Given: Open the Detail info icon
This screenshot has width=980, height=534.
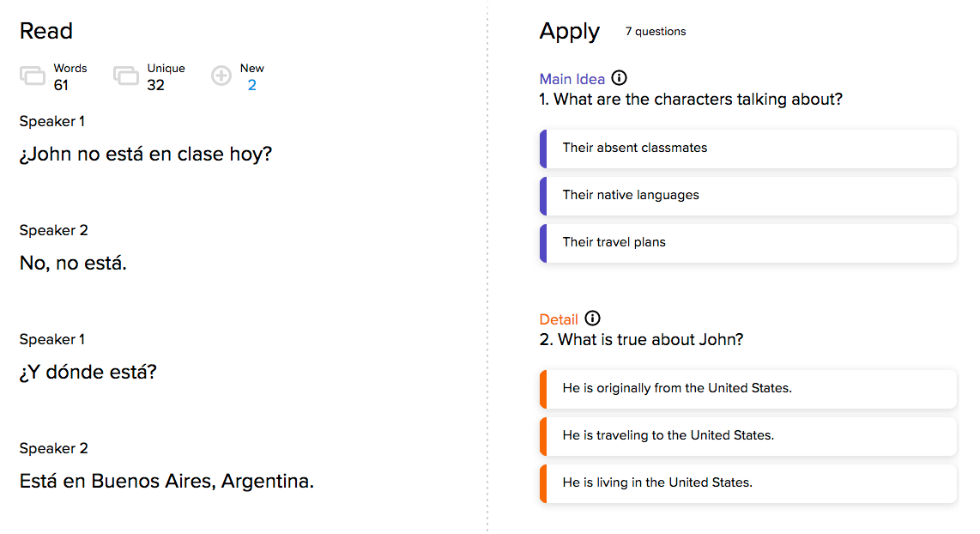Looking at the screenshot, I should [x=592, y=319].
